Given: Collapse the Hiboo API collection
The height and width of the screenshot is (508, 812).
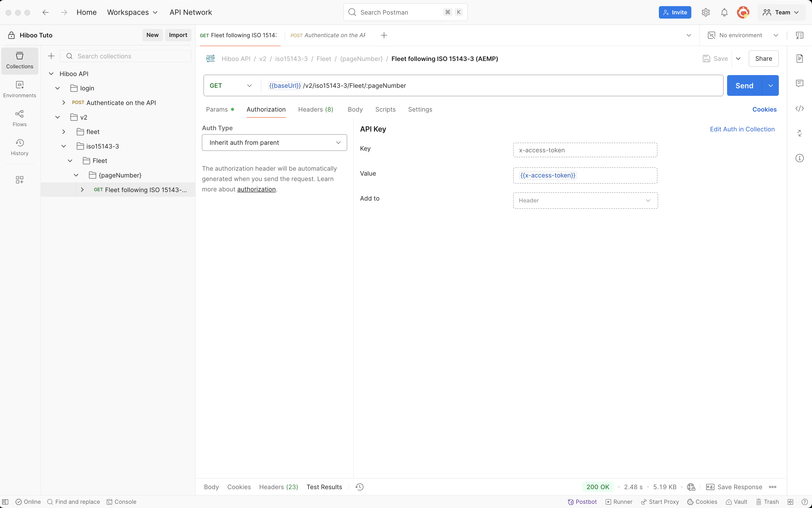Looking at the screenshot, I should tap(51, 74).
